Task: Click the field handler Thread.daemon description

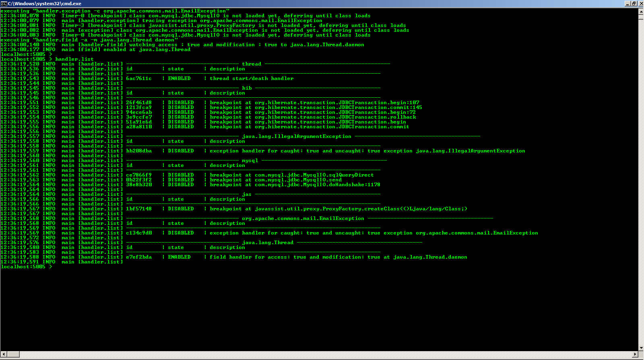Action: (339, 257)
